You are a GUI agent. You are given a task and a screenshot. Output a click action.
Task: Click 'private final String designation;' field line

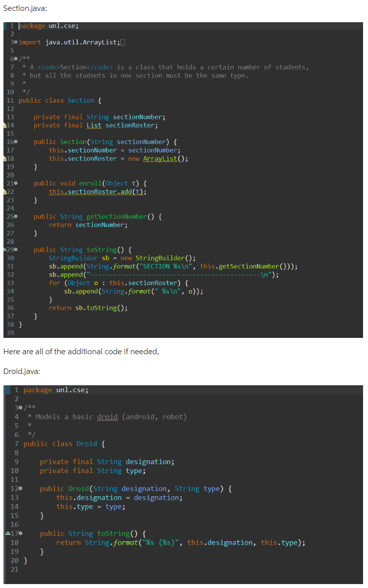pyautogui.click(x=107, y=462)
